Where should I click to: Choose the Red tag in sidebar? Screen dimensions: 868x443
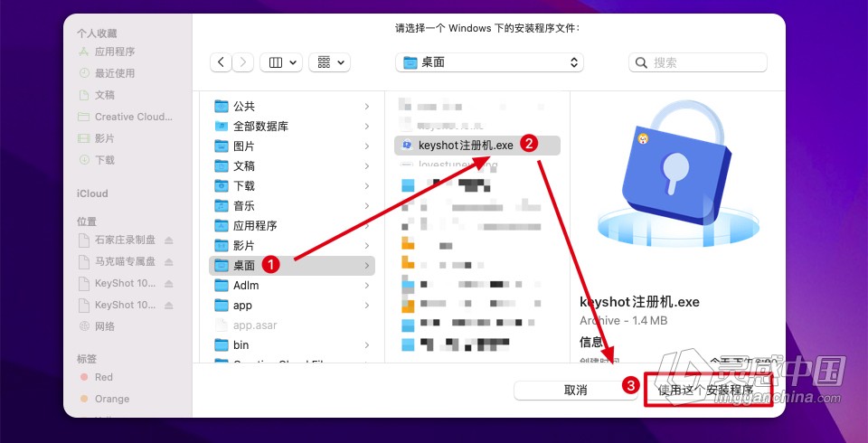97,377
